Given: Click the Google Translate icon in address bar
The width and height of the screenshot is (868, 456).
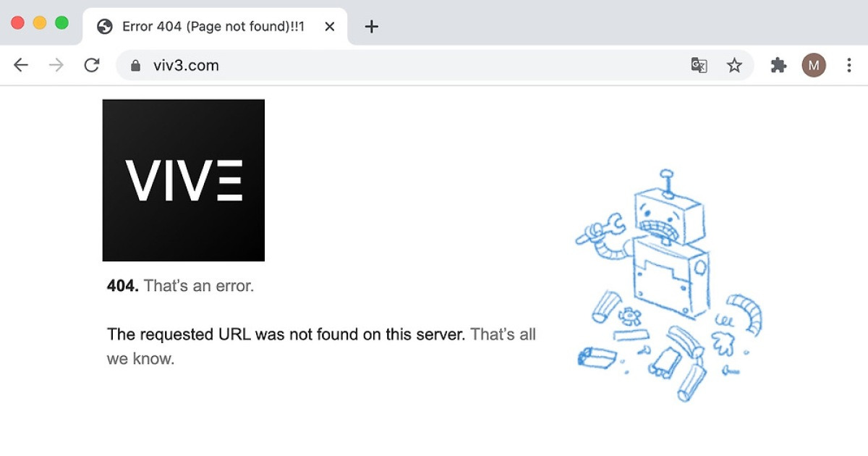Looking at the screenshot, I should click(698, 64).
